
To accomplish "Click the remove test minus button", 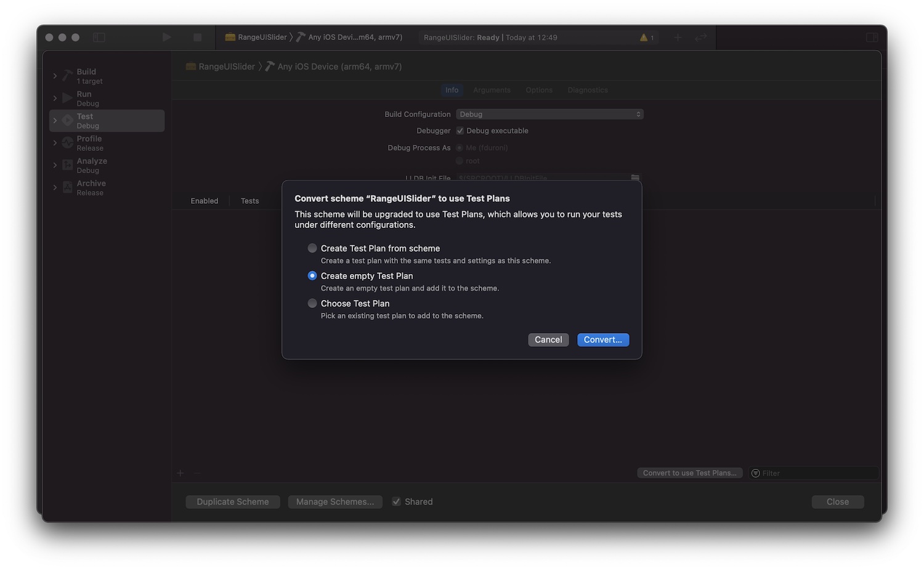I will point(197,473).
